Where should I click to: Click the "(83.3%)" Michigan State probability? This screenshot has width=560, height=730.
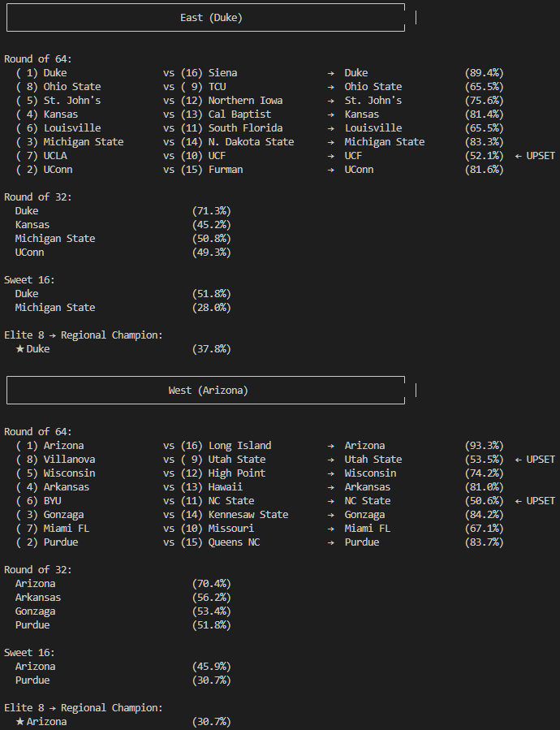pyautogui.click(x=485, y=142)
